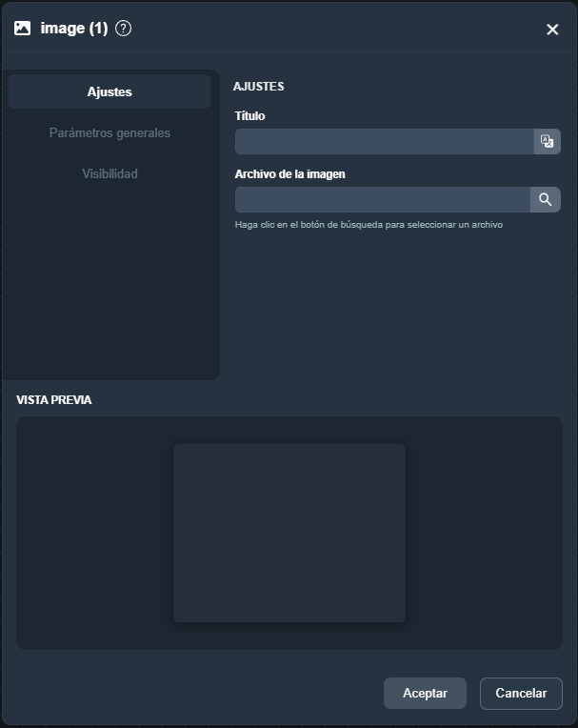Image resolution: width=578 pixels, height=728 pixels.
Task: Click the AJUSTES section heading
Action: click(258, 87)
